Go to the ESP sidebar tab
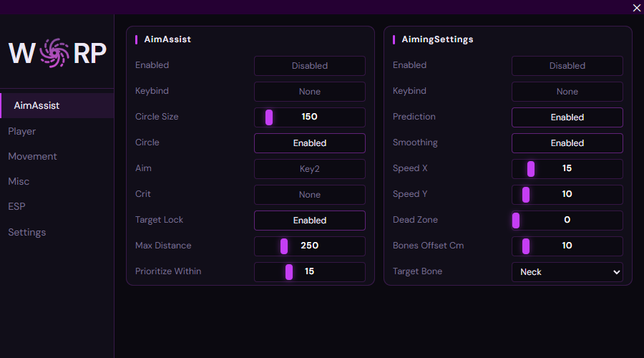Image resolution: width=644 pixels, height=358 pixels. click(16, 206)
